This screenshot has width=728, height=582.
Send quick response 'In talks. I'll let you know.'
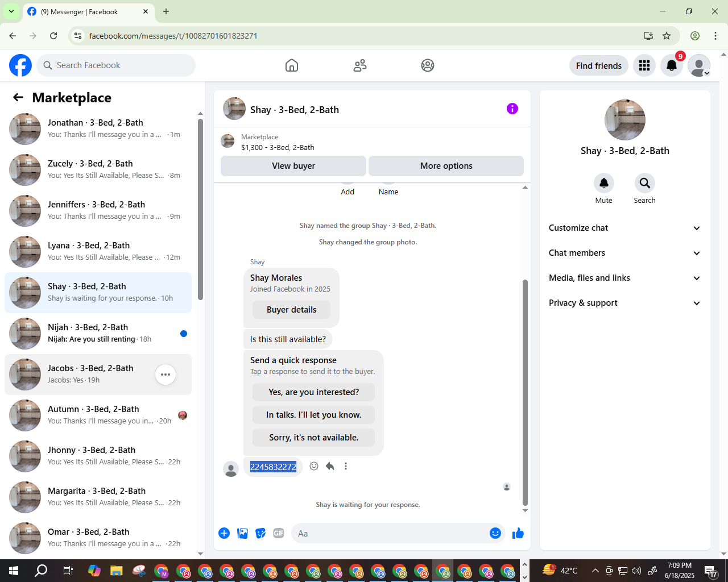click(314, 415)
